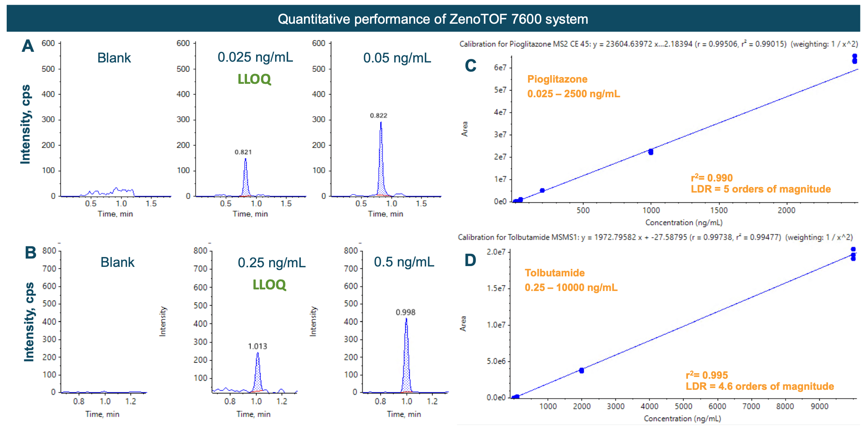This screenshot has height=427, width=868.
Task: Click the '6e7' y-axis tick in panel C
Action: point(500,68)
